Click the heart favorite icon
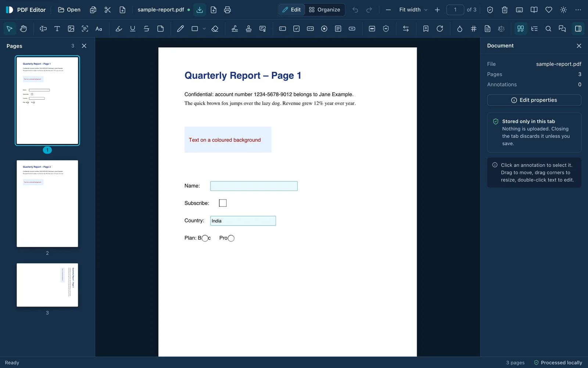 tap(549, 10)
